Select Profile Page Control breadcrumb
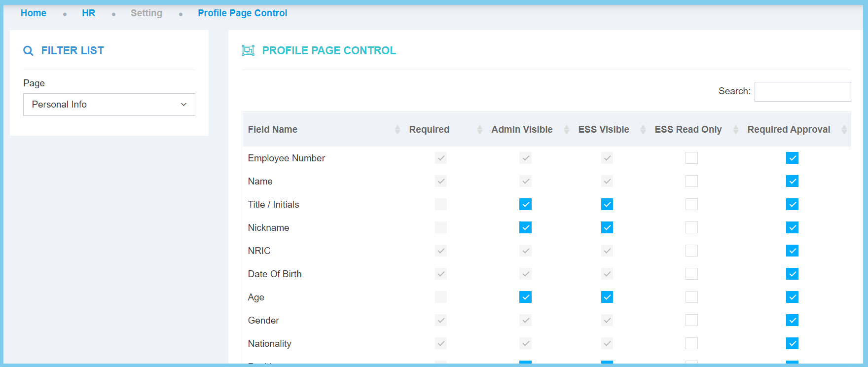 pyautogui.click(x=242, y=13)
